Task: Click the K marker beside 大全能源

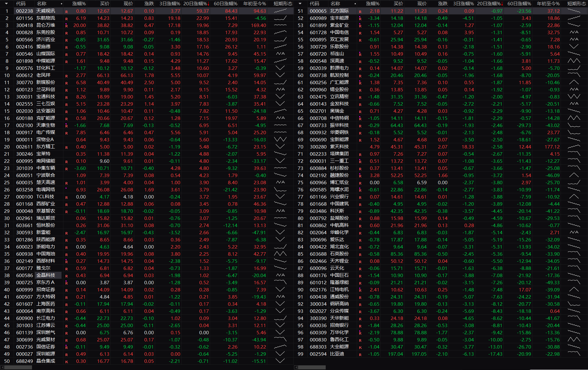Action: click(360, 347)
